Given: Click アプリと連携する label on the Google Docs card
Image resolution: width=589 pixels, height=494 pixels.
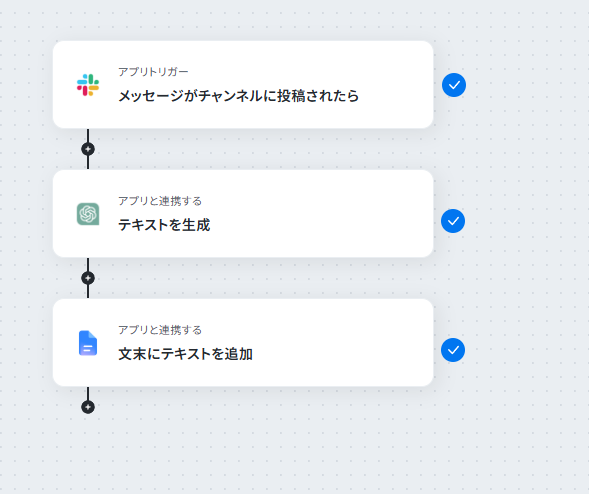Looking at the screenshot, I should pyautogui.click(x=160, y=330).
